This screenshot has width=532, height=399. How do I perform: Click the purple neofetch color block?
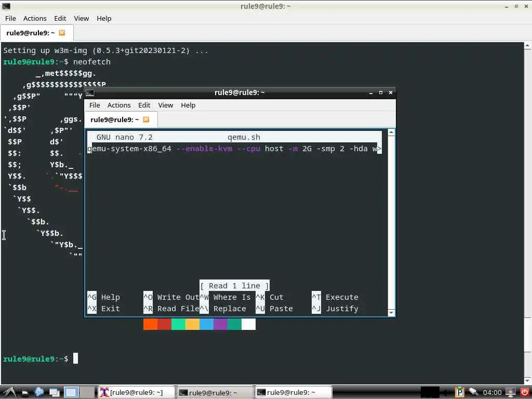[x=220, y=324]
